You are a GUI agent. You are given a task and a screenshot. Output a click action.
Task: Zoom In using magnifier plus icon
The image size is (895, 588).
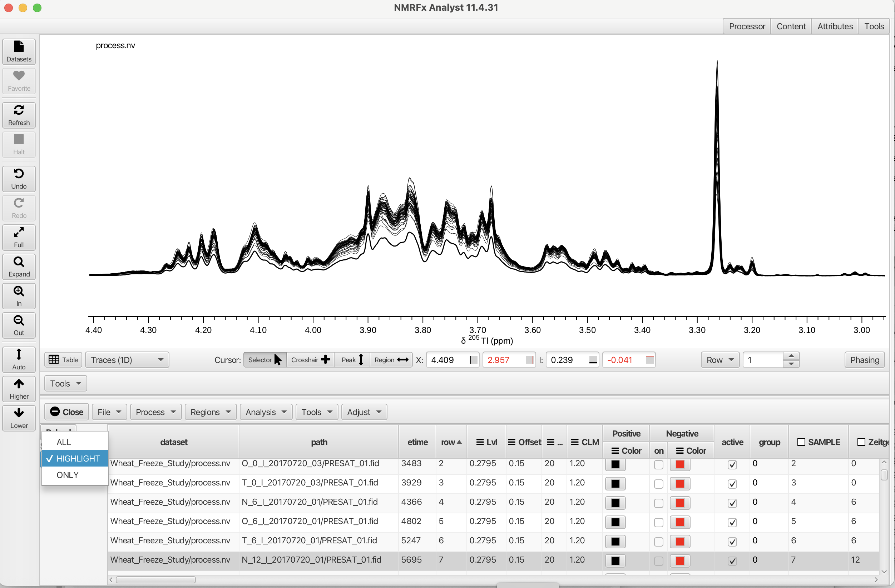pyautogui.click(x=19, y=296)
